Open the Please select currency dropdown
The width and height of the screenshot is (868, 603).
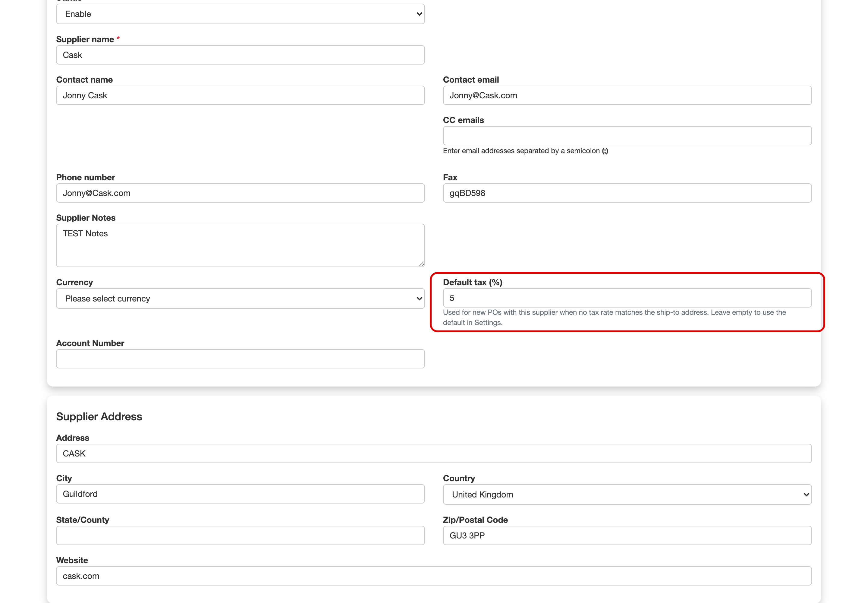240,298
